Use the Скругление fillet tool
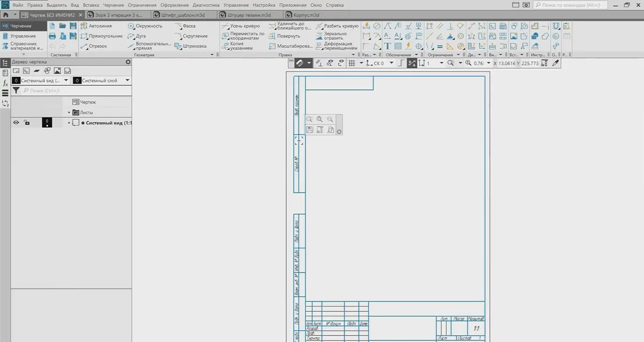This screenshot has width=644, height=342. click(x=191, y=36)
